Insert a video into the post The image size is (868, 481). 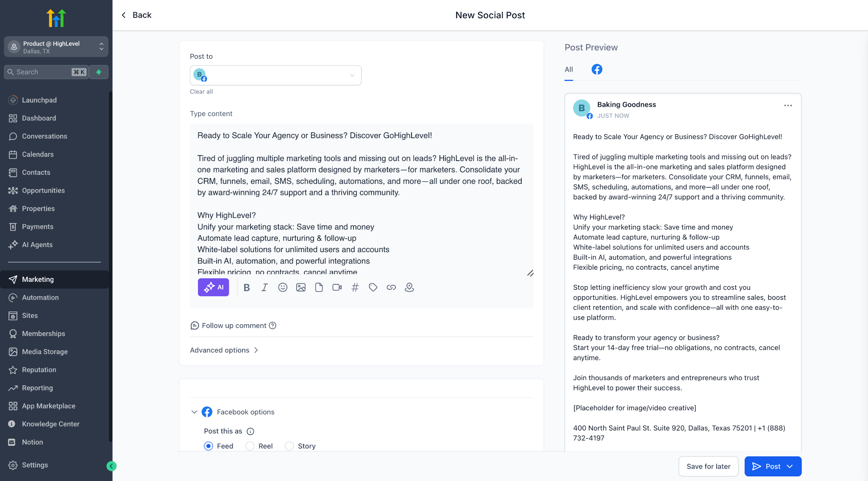tap(337, 288)
